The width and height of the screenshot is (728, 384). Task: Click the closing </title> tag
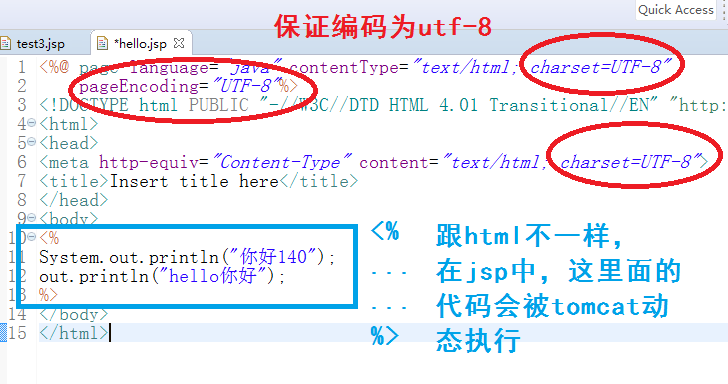click(318, 181)
